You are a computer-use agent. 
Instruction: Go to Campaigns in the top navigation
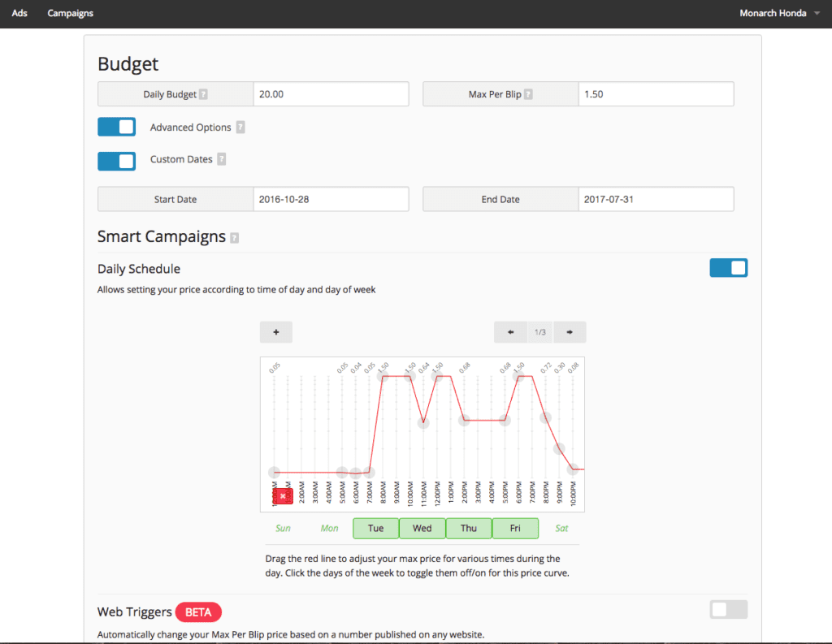click(x=70, y=13)
